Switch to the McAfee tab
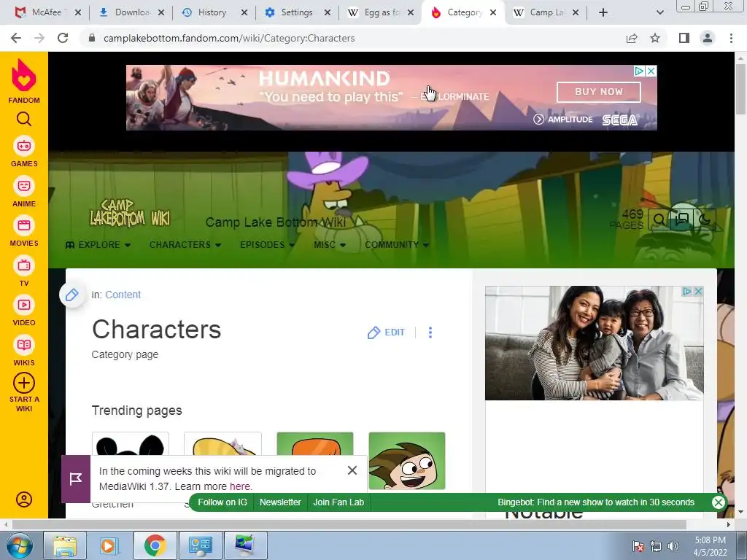Image resolution: width=747 pixels, height=560 pixels. pos(46,13)
